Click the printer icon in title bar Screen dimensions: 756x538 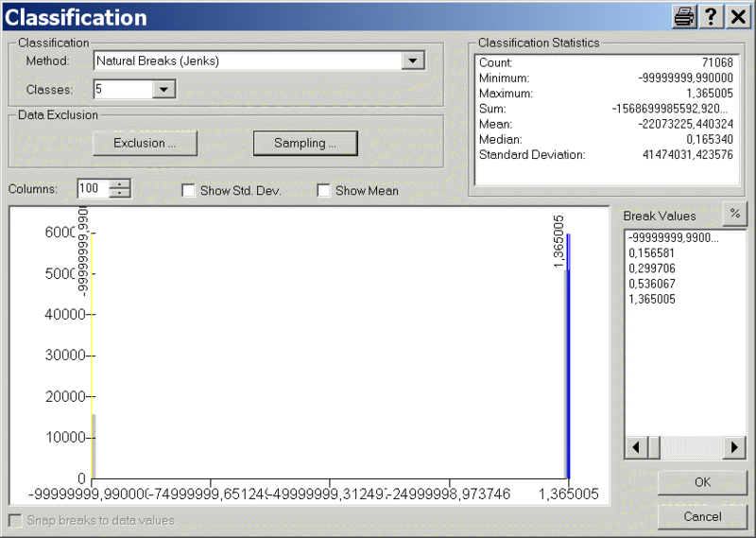684,17
